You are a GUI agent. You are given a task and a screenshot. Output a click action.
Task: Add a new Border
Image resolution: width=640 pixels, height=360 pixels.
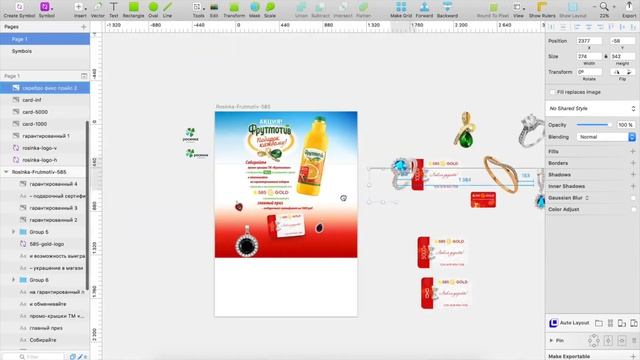(x=633, y=163)
